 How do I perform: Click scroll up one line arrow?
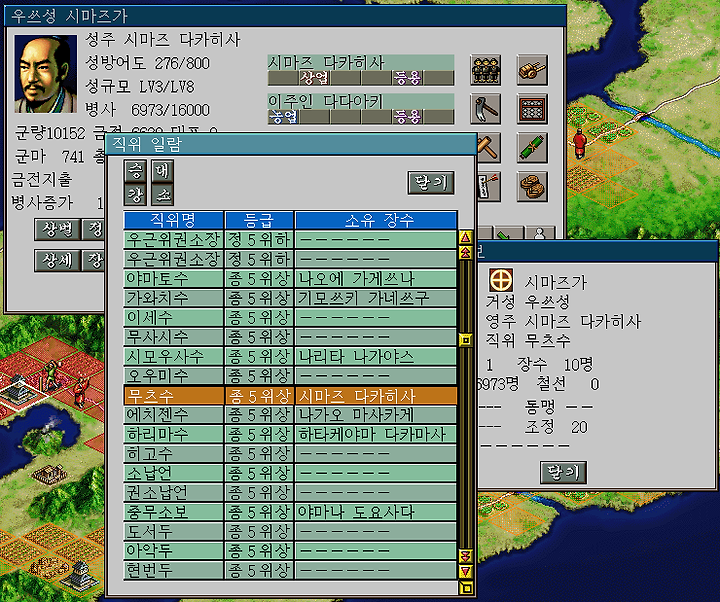point(466,237)
